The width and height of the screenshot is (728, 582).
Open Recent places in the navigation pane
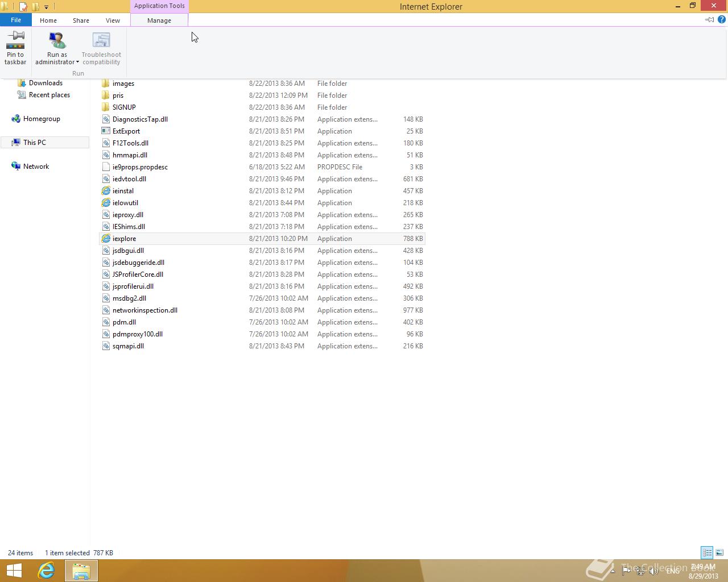pos(49,95)
